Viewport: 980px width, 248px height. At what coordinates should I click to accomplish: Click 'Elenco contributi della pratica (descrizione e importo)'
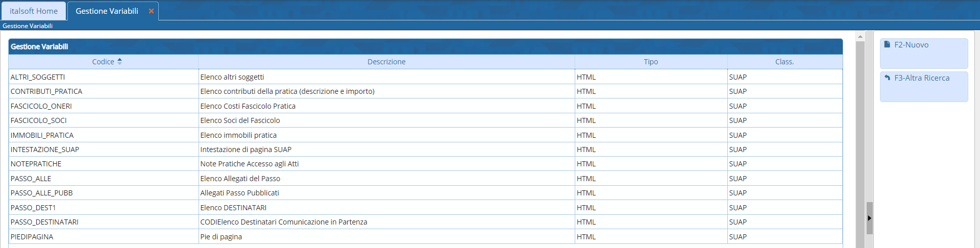tap(287, 91)
